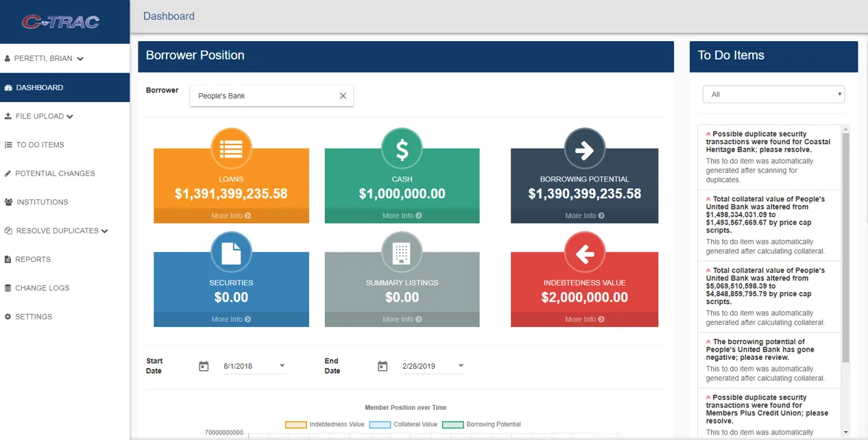Click More Info on the Cash card

click(402, 216)
